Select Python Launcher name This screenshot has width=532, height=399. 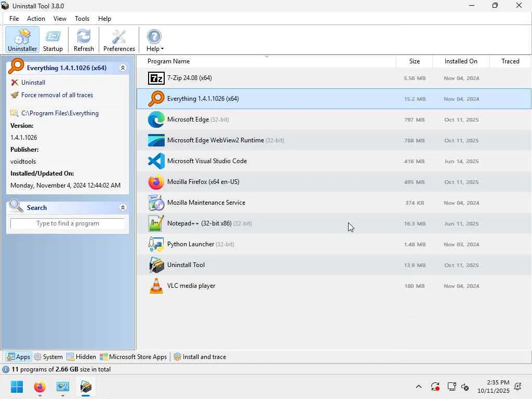(191, 244)
